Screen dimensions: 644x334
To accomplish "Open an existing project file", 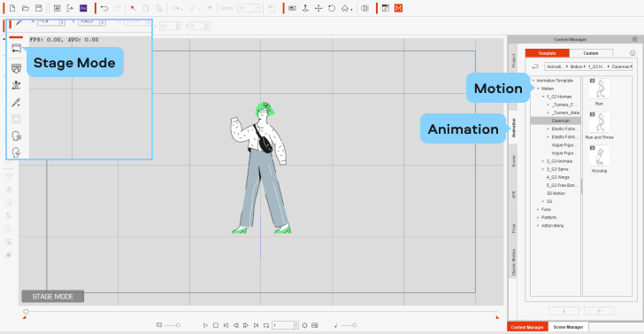I will pyautogui.click(x=26, y=8).
